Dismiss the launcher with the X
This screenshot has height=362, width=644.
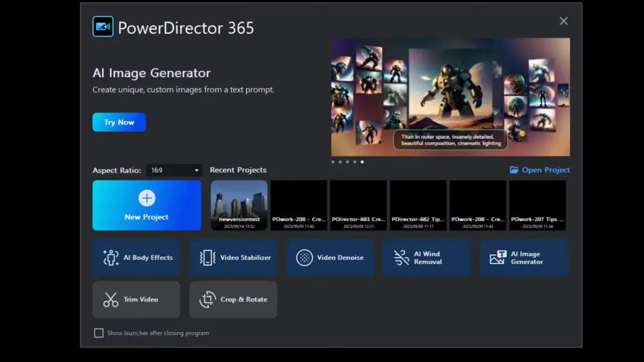click(563, 21)
